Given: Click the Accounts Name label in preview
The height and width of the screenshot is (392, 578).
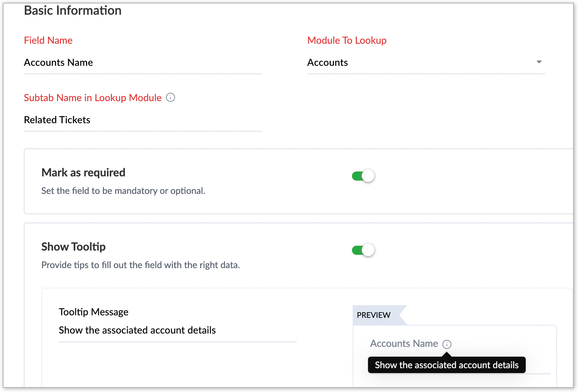Looking at the screenshot, I should click(404, 344).
